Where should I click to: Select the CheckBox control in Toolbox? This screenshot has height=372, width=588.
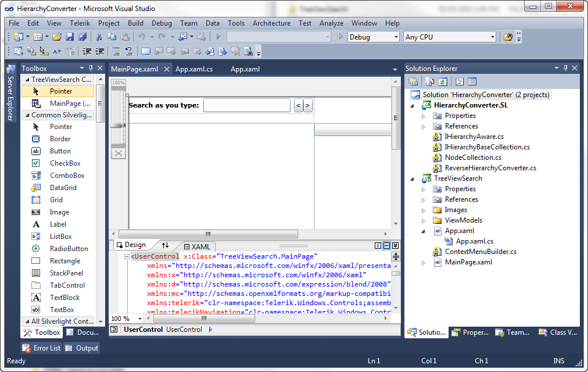pyautogui.click(x=65, y=163)
